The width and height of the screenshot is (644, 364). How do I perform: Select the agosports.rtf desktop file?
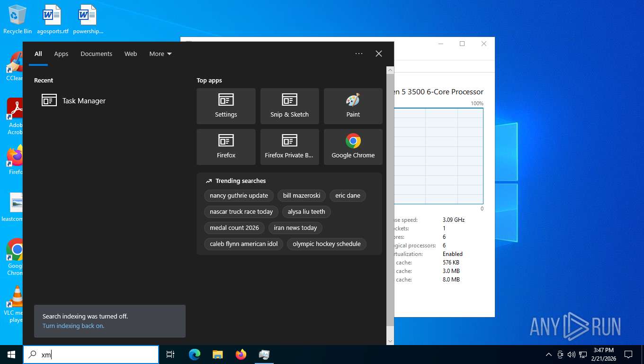53,20
